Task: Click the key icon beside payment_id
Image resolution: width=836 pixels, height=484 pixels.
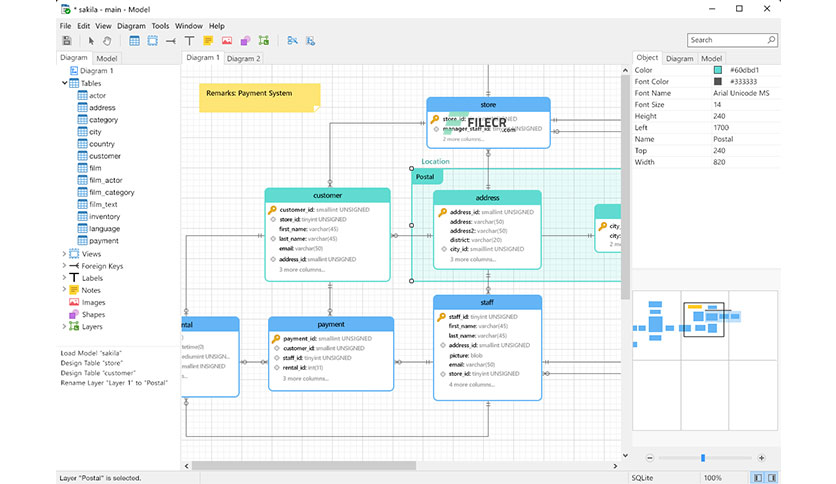Action: tap(276, 339)
